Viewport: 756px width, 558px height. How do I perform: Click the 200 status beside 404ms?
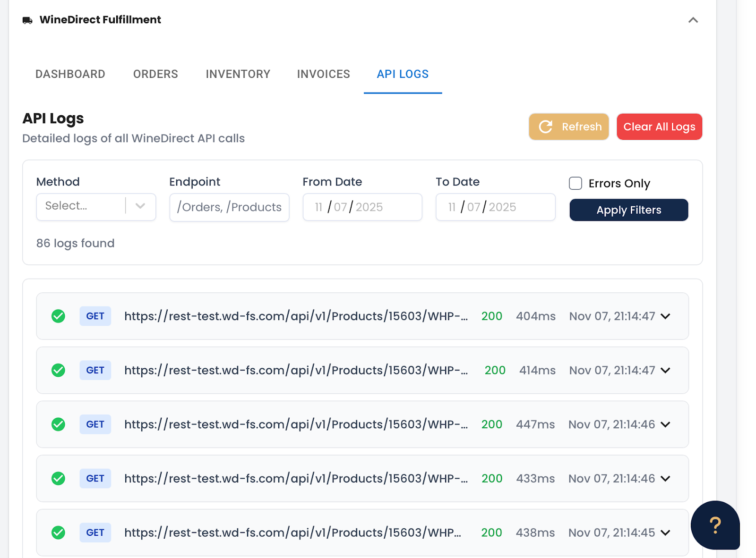click(x=492, y=316)
